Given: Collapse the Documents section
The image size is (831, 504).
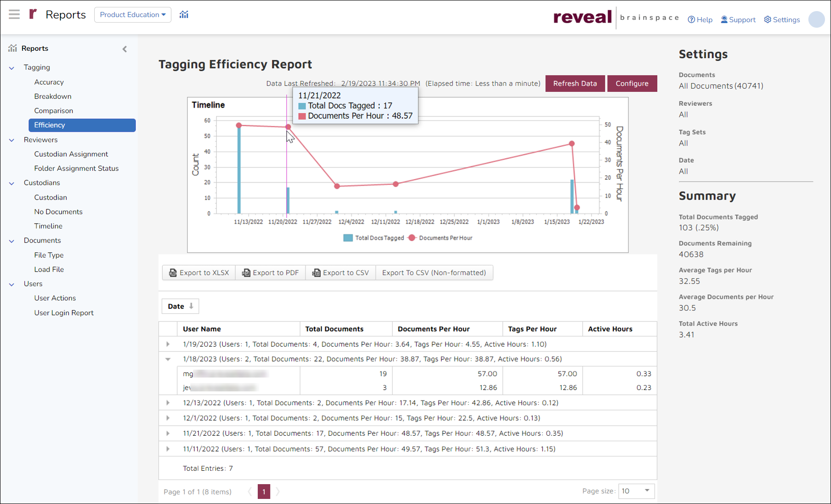Looking at the screenshot, I should pos(12,241).
